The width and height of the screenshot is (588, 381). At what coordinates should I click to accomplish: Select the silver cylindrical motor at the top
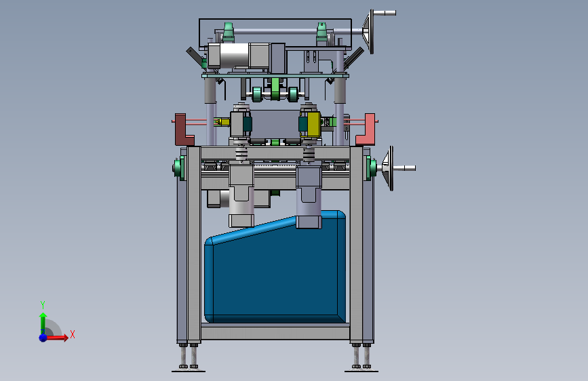(x=234, y=56)
